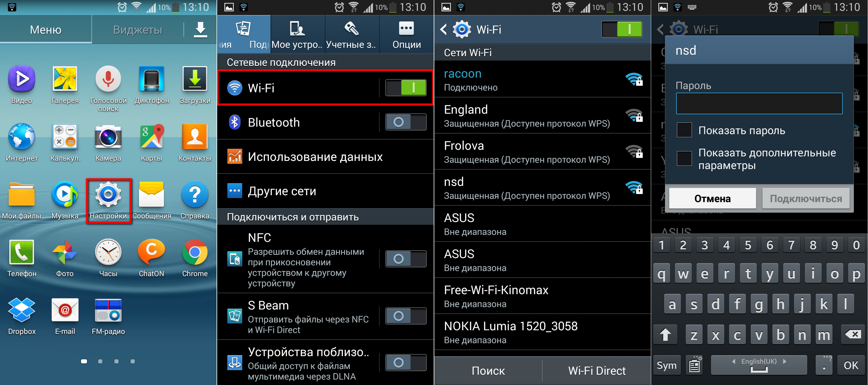Screen dimensions: 868x385
Task: Expand the Other Networks section
Action: click(x=325, y=193)
